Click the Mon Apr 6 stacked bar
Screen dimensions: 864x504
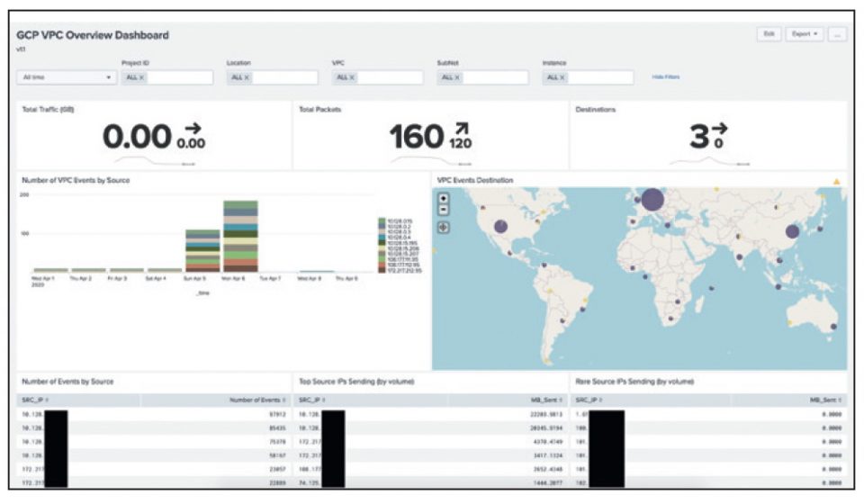[240, 237]
